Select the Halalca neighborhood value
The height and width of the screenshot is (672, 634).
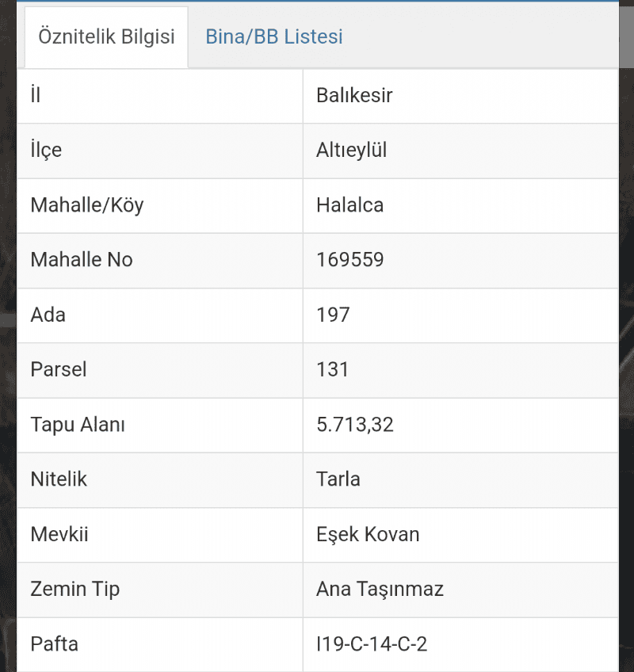coord(349,205)
